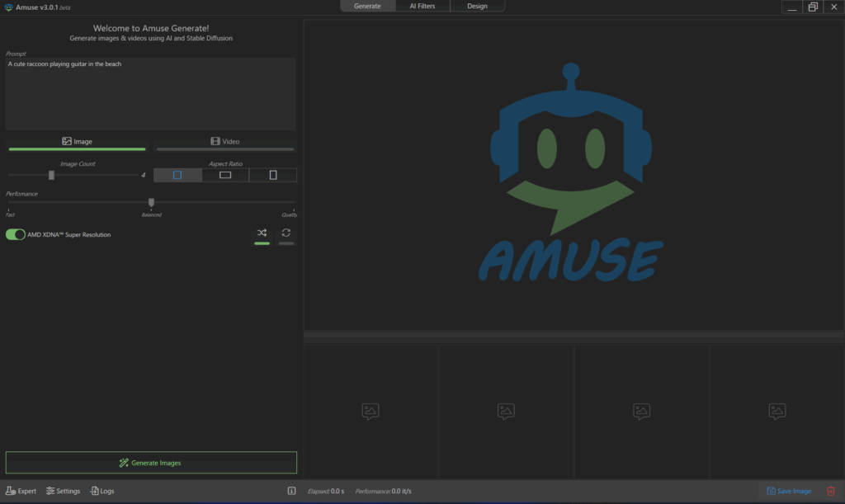The height and width of the screenshot is (504, 845).
Task: Switch to the Generate tab
Action: 367,6
